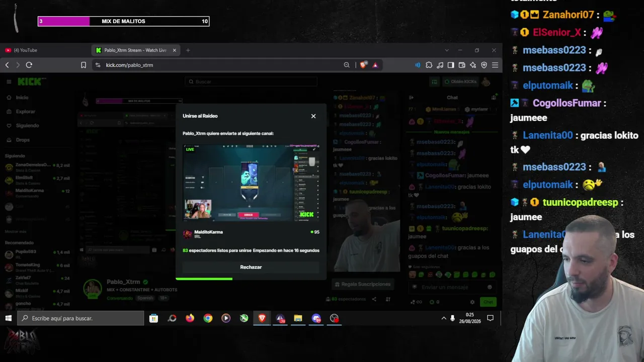The width and height of the screenshot is (644, 362).
Task: Open the MalditoKarma raid stream preview
Action: click(x=251, y=183)
